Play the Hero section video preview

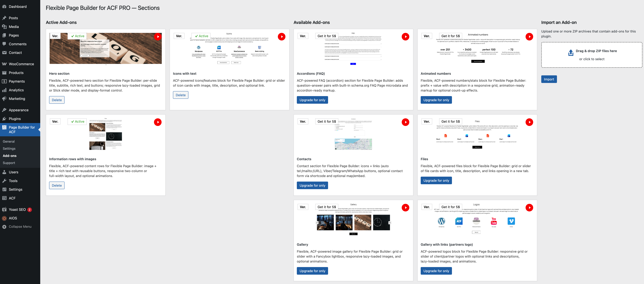click(x=158, y=37)
